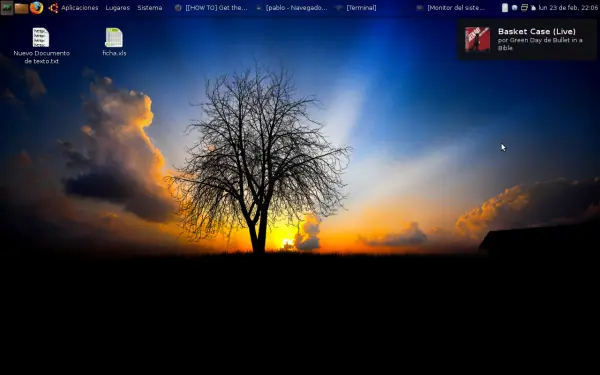Viewport: 600px width, 375px height.
Task: Click the Basket Case album art thumbnail
Action: tap(477, 39)
